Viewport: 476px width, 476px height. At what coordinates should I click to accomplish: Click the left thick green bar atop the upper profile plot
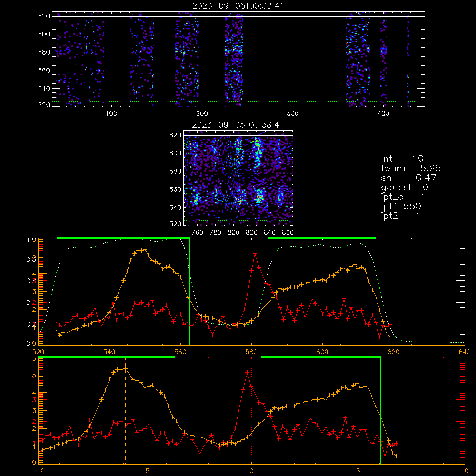tap(123, 238)
